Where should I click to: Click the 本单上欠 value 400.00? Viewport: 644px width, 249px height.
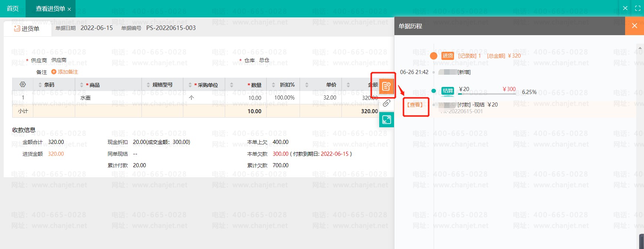tap(280, 142)
